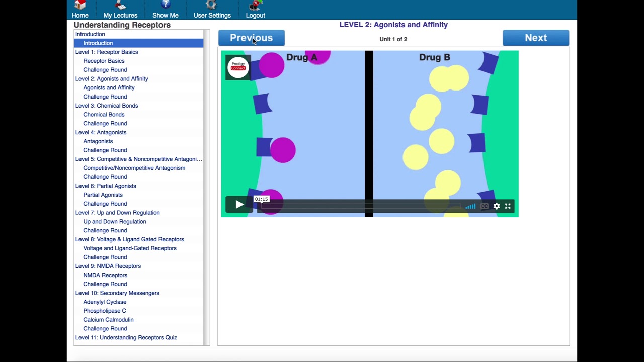Select the Agonists and Affinity lesson
This screenshot has width=644, height=362.
tap(109, 87)
